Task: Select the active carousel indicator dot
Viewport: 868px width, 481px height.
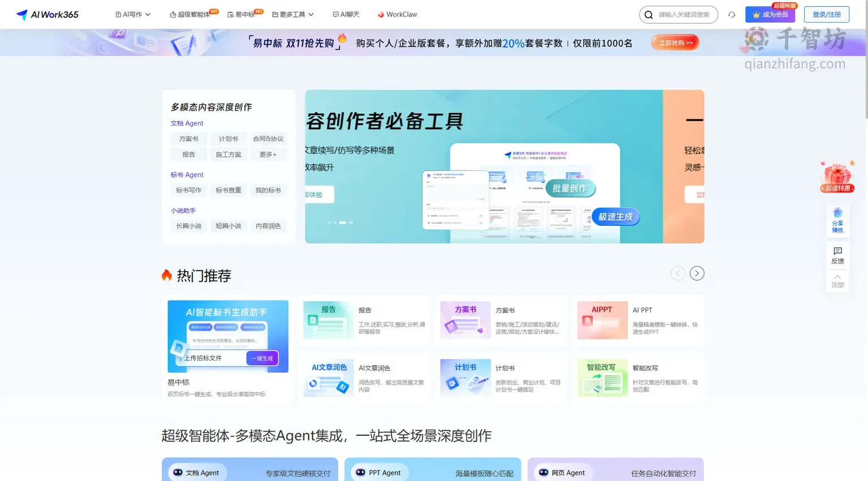Action: pyautogui.click(x=342, y=223)
